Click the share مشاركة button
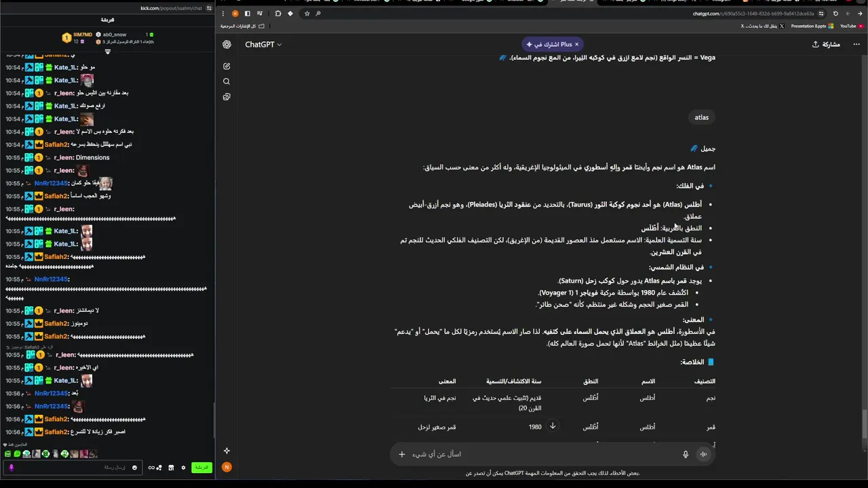 pos(826,44)
